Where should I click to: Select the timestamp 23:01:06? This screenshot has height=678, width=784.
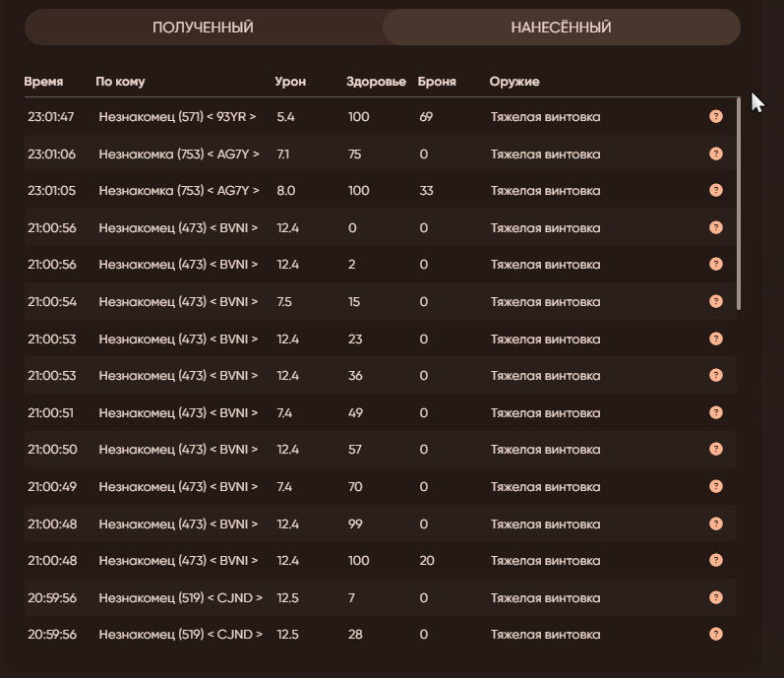[x=51, y=154]
